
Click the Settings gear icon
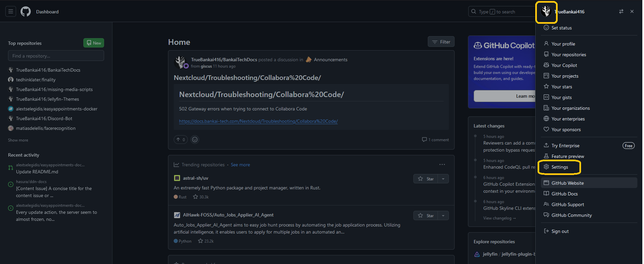click(546, 167)
